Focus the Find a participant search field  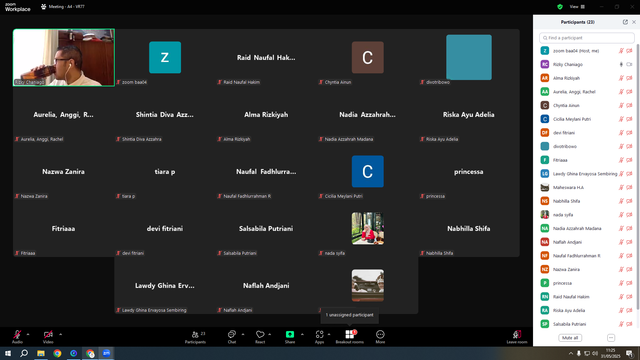pos(587,38)
